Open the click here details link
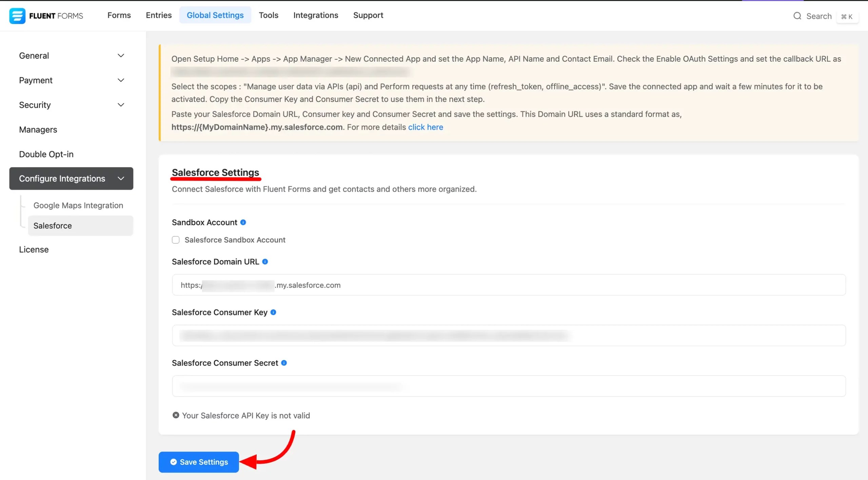868x480 pixels. pyautogui.click(x=426, y=127)
